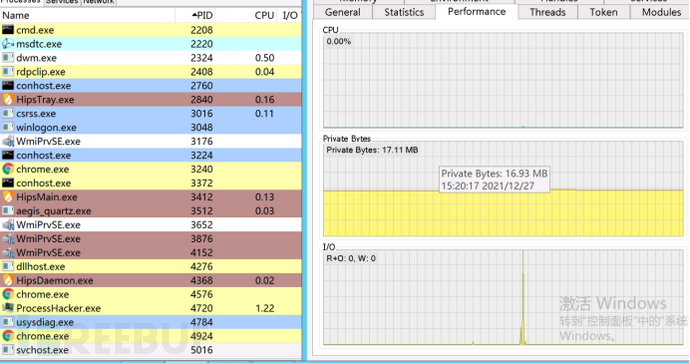Click the conhost.exe icon for PID 3224

[x=7, y=155]
